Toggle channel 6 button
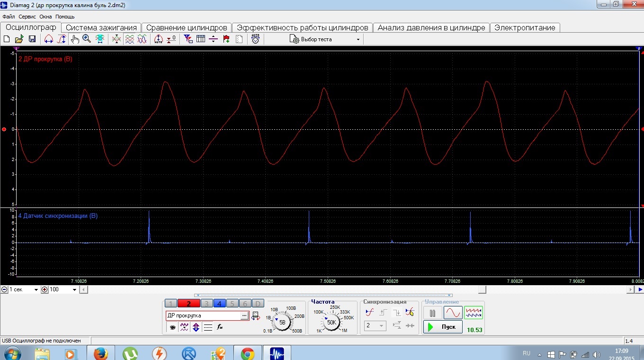This screenshot has width=644, height=360. tap(245, 304)
